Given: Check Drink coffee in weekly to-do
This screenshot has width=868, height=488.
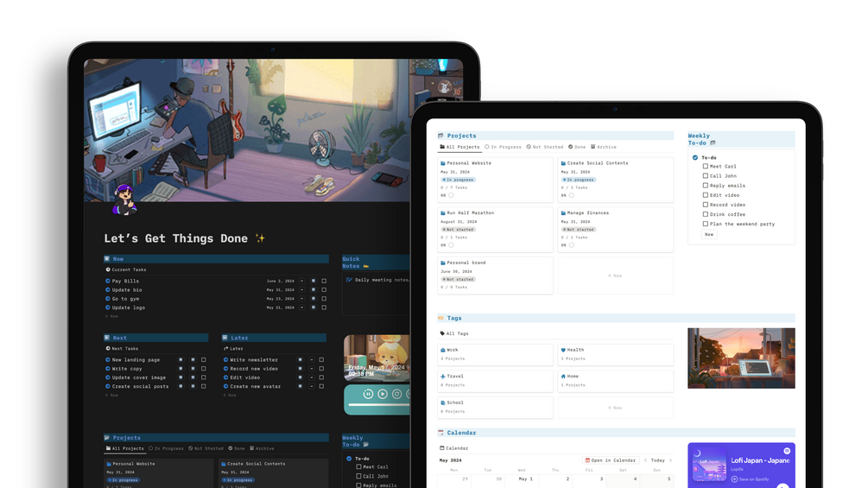Looking at the screenshot, I should (x=706, y=214).
